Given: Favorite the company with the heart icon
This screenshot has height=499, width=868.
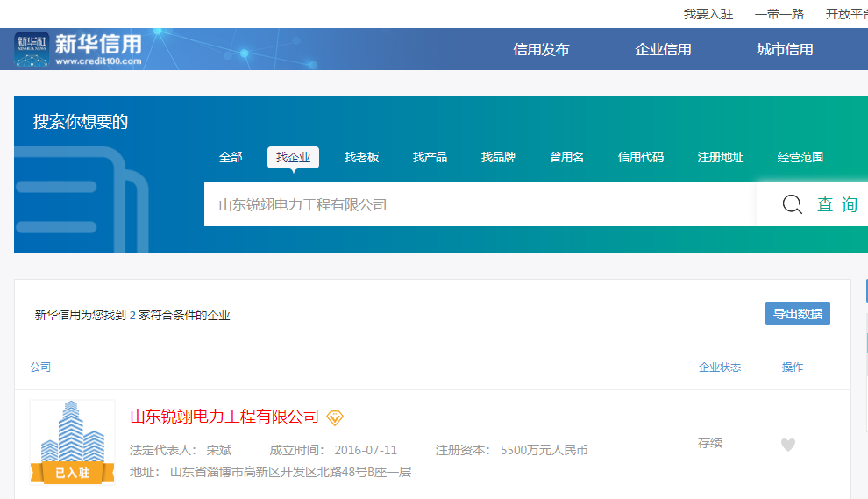Looking at the screenshot, I should pyautogui.click(x=788, y=444).
